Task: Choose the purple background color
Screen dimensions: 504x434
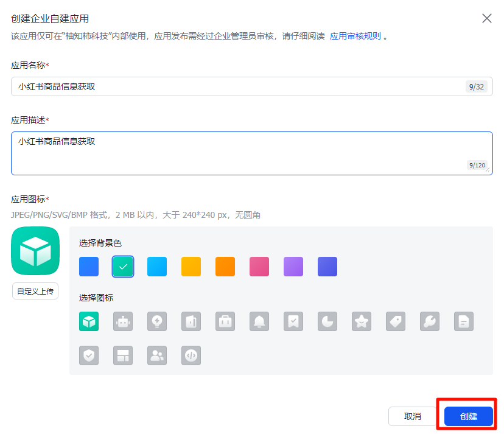Action: (293, 267)
